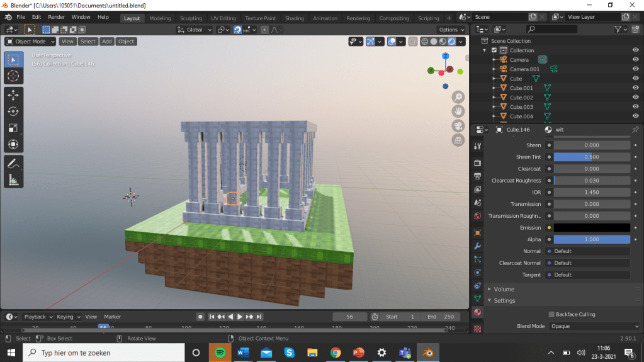Image resolution: width=644 pixels, height=362 pixels.
Task: Hide Cube.001 in the outliner
Action: pyautogui.click(x=635, y=88)
